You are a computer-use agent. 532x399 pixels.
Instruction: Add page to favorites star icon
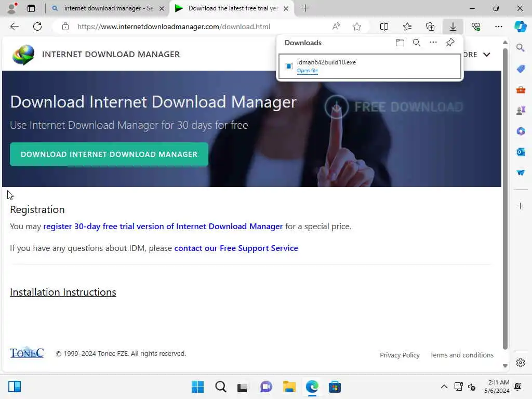coord(356,26)
